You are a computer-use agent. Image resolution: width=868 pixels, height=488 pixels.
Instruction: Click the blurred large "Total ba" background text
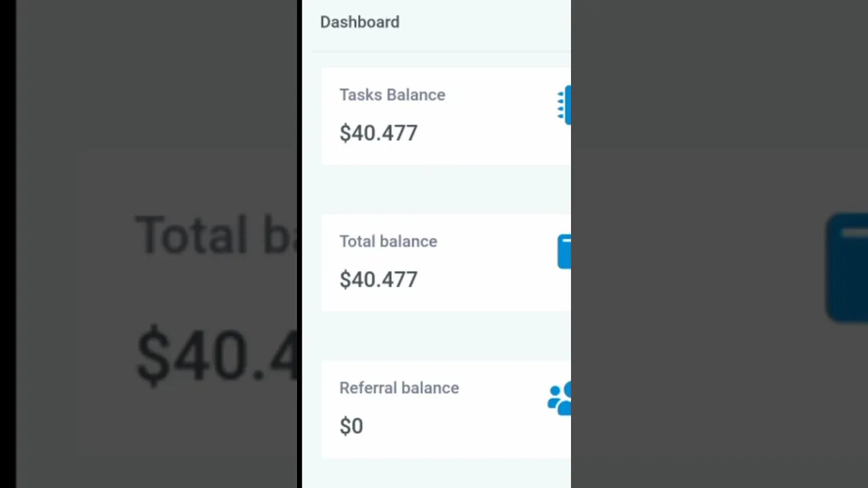point(217,235)
